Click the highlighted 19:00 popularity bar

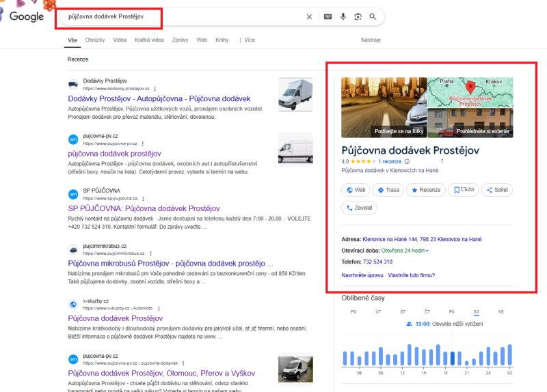(x=453, y=359)
